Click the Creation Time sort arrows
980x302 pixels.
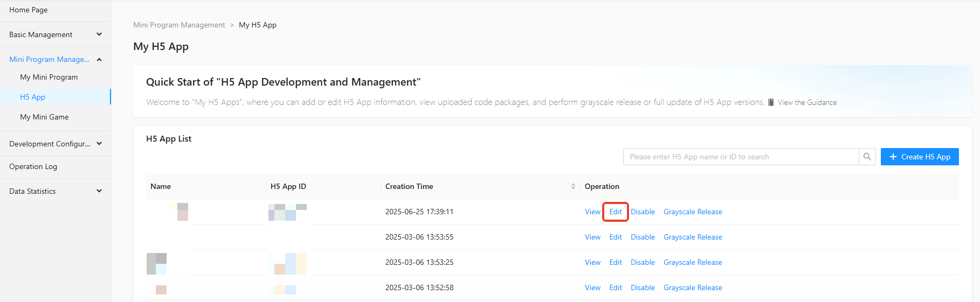coord(573,186)
